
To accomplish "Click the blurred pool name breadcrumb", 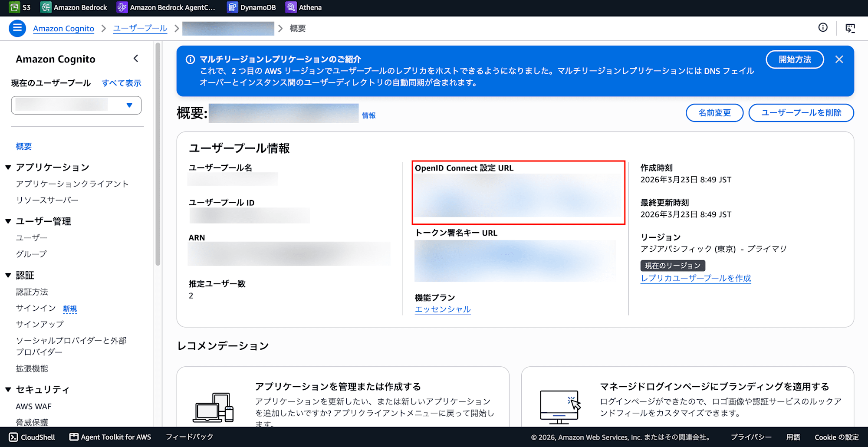I will [x=228, y=28].
